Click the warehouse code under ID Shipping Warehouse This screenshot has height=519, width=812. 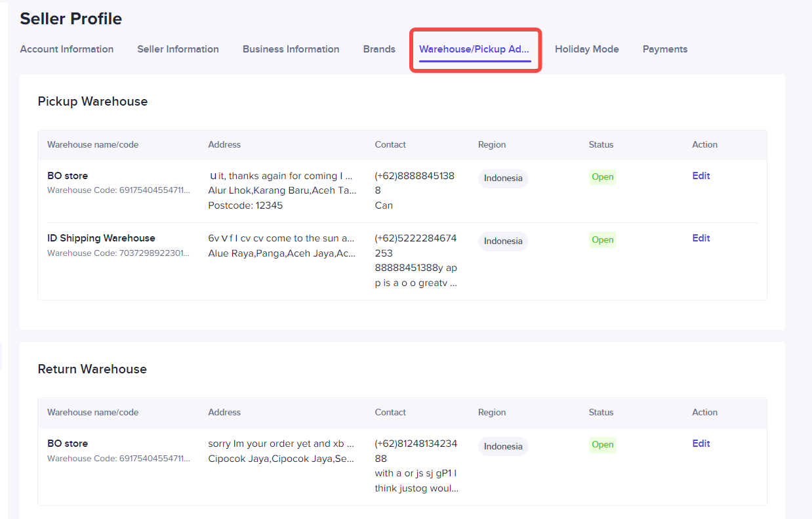tap(118, 253)
